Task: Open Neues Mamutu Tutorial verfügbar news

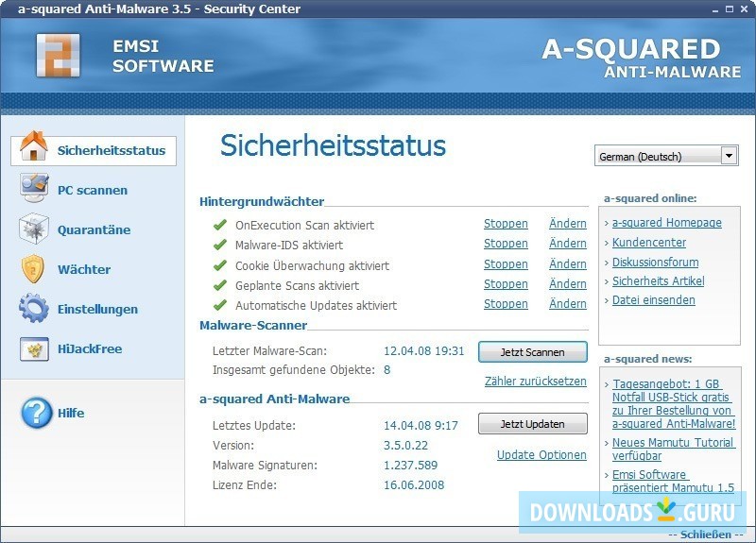Action: [674, 450]
